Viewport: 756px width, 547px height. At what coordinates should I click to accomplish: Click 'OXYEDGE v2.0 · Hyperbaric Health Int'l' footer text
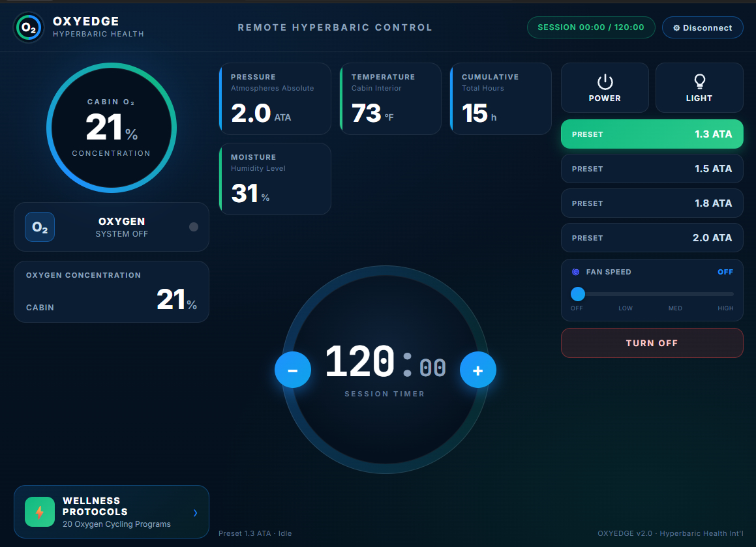pos(670,533)
